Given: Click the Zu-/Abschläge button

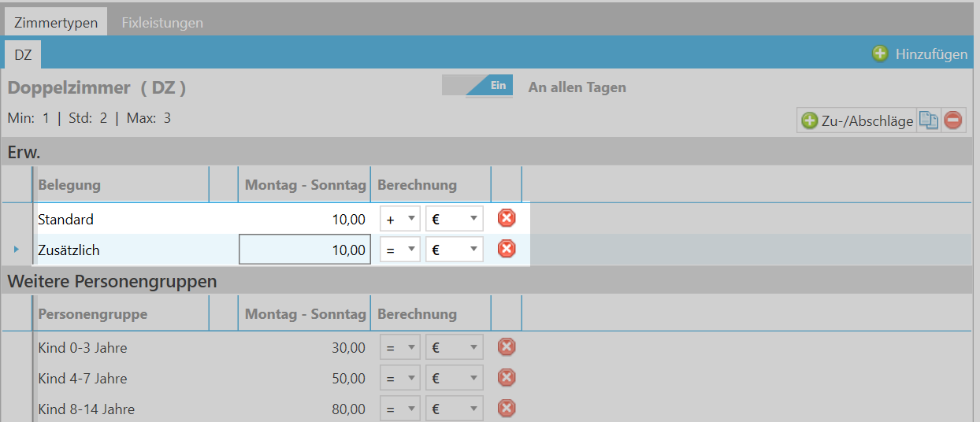Looking at the screenshot, I should pyautogui.click(x=857, y=120).
